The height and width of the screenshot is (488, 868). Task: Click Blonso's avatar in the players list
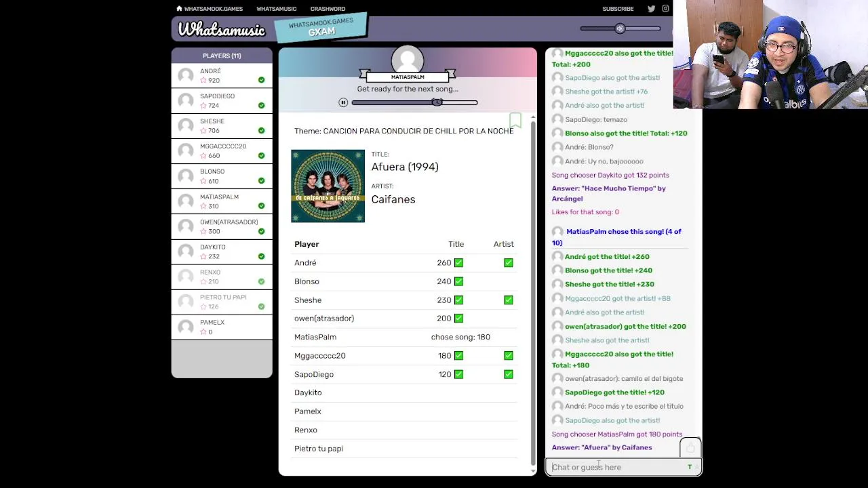pyautogui.click(x=186, y=176)
